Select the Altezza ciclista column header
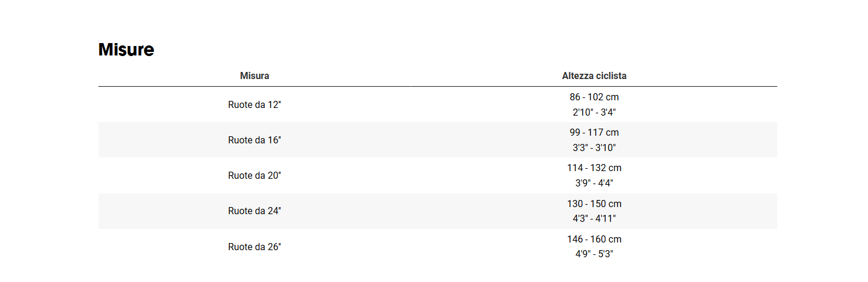The width and height of the screenshot is (868, 282). 594,76
